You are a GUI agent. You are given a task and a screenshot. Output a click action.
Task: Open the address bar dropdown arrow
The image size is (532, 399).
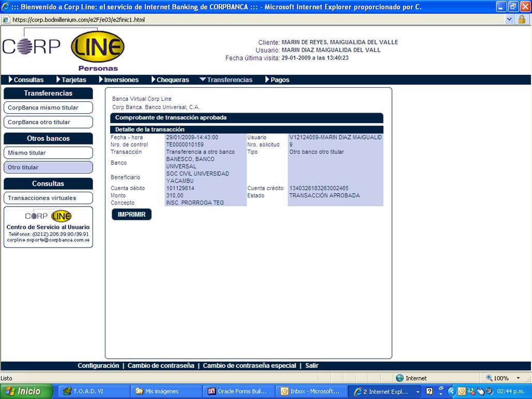click(x=509, y=20)
